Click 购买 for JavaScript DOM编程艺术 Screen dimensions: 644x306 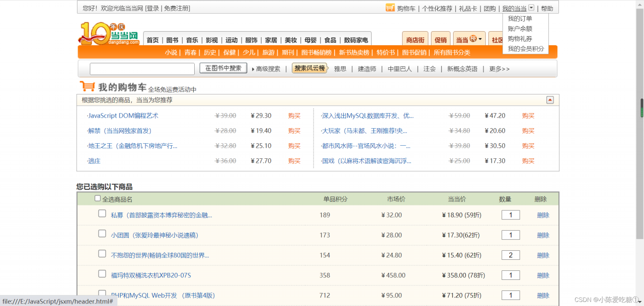pos(294,116)
